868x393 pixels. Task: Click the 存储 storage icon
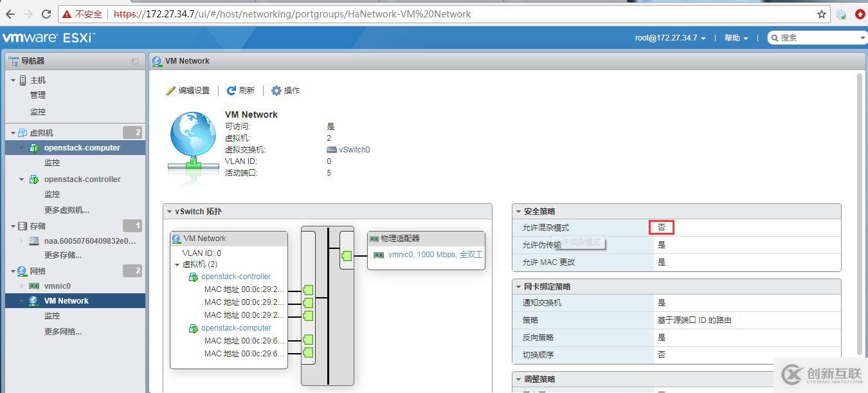coord(23,226)
